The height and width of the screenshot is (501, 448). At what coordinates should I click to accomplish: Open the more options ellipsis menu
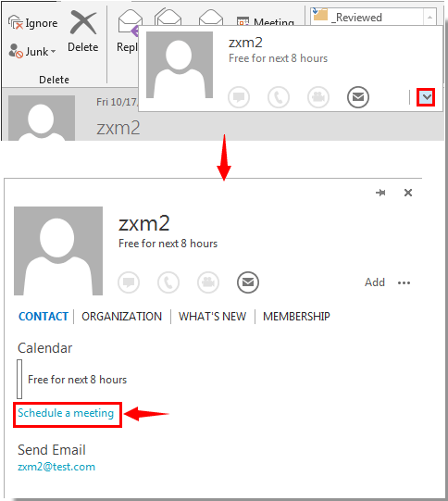pyautogui.click(x=404, y=282)
